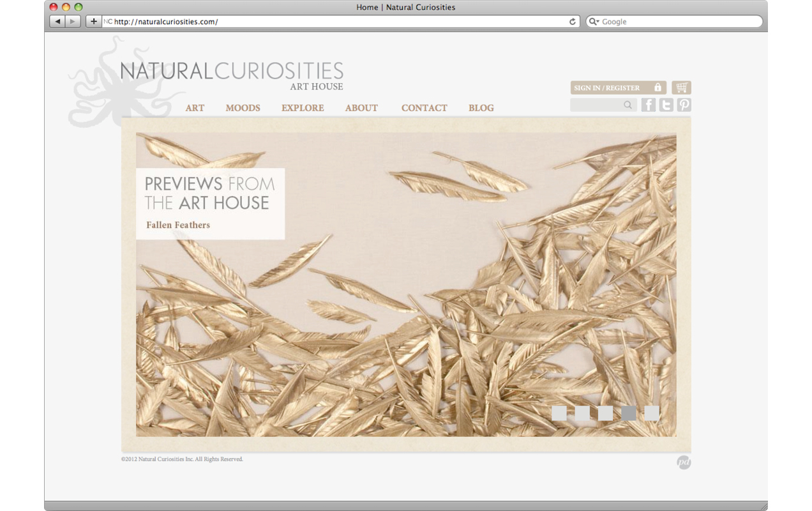Open the Fallen Feathers link

click(x=178, y=225)
